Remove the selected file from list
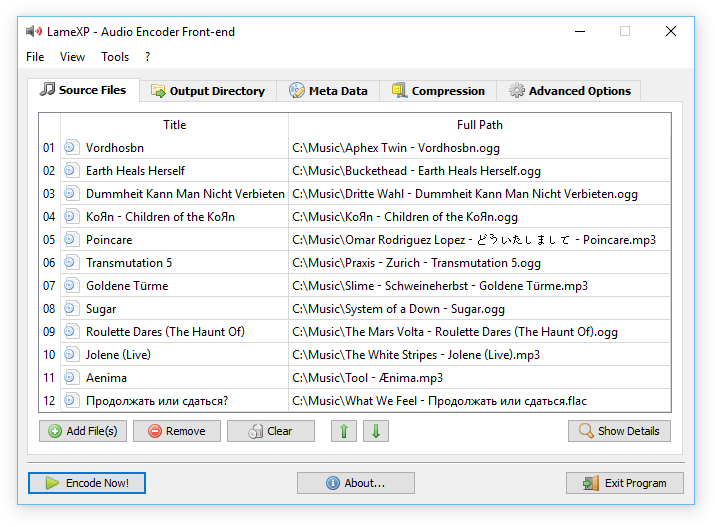 point(177,431)
